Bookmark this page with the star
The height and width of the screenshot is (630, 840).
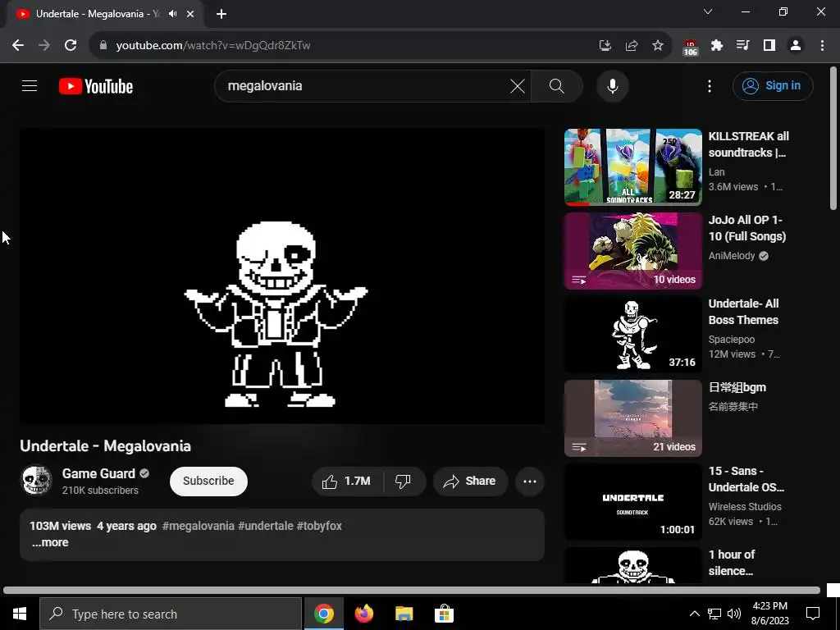658,46
